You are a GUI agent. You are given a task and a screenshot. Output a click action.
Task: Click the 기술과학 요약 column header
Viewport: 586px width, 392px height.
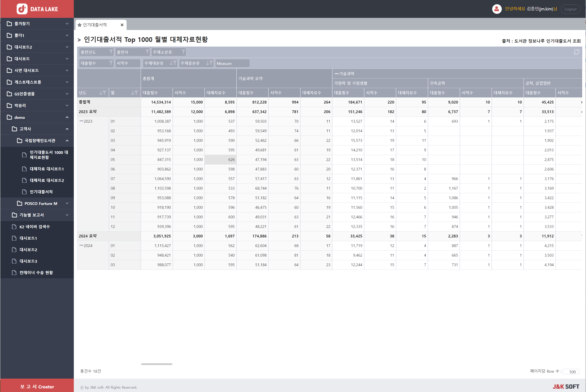coord(284,78)
